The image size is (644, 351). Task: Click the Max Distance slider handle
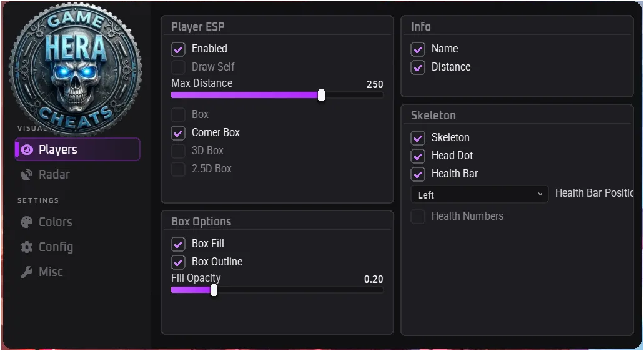(321, 95)
